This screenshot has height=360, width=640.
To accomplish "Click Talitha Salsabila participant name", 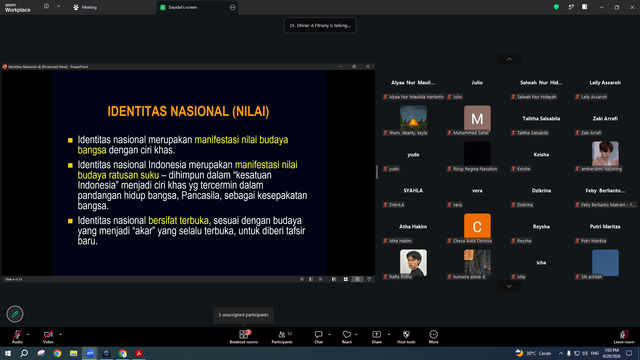I will click(541, 119).
